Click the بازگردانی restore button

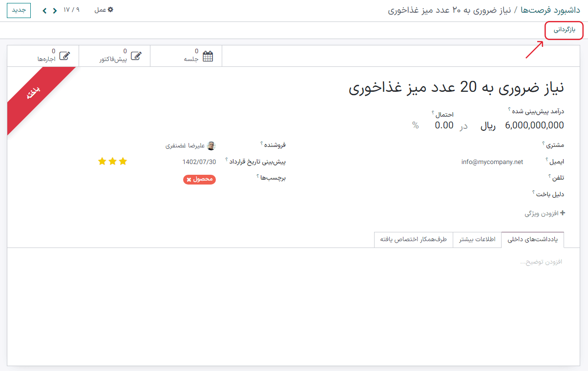(564, 31)
